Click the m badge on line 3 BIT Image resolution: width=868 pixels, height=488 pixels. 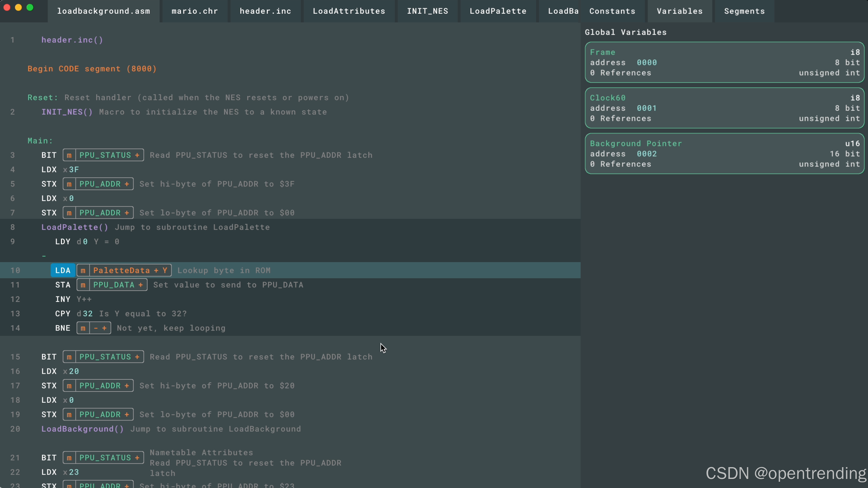[x=69, y=155]
